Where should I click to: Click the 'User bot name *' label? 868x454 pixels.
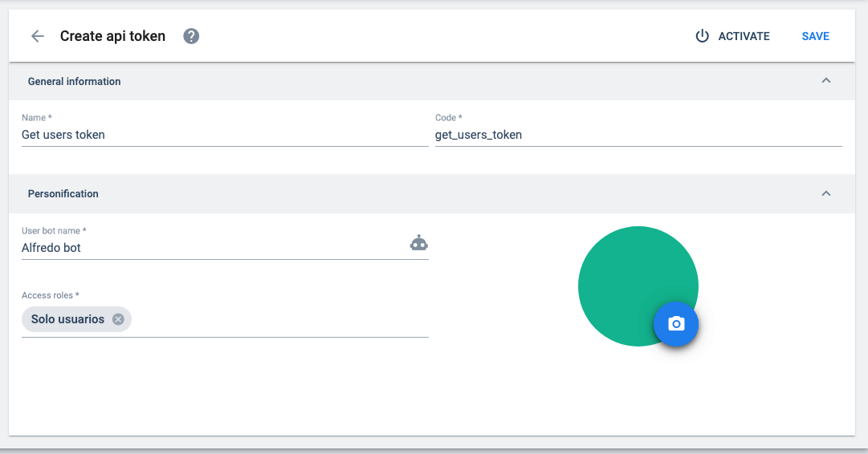coord(55,230)
